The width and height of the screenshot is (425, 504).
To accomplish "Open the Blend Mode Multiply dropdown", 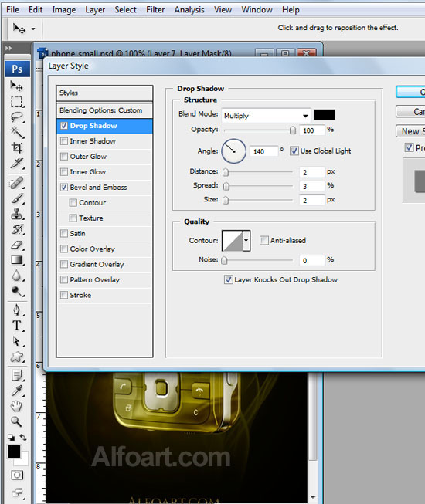I will point(266,116).
